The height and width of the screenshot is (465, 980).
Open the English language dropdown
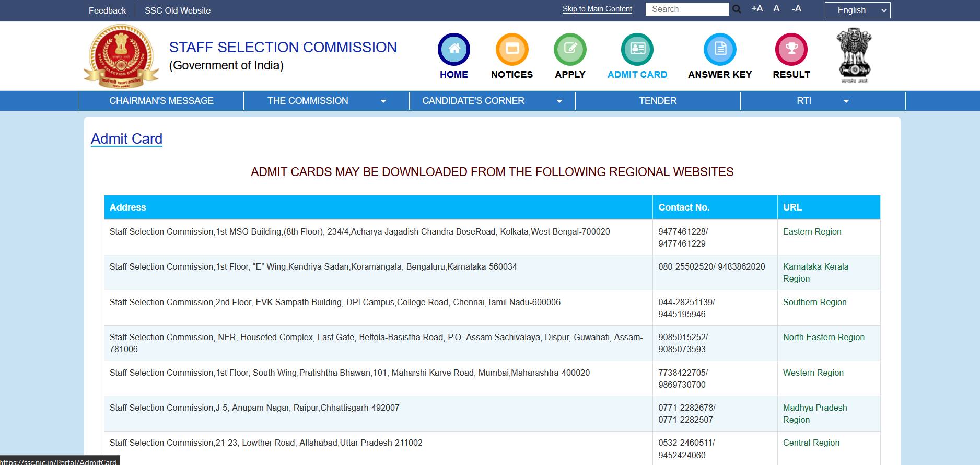(857, 10)
